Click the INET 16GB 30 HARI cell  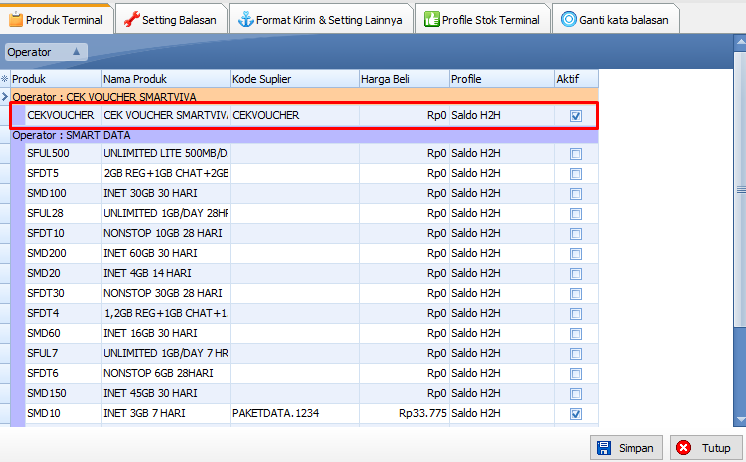(x=166, y=333)
